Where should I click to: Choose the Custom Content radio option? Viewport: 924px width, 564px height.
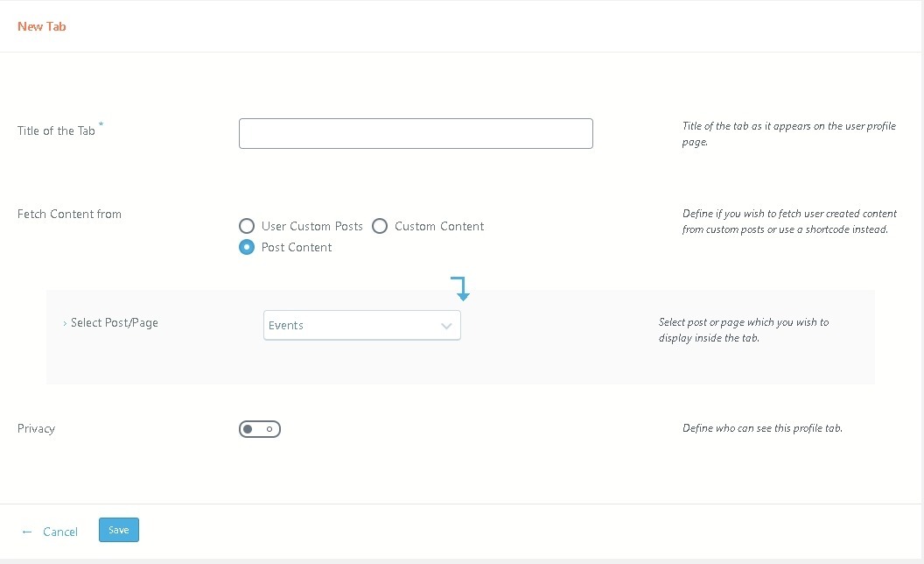click(380, 226)
